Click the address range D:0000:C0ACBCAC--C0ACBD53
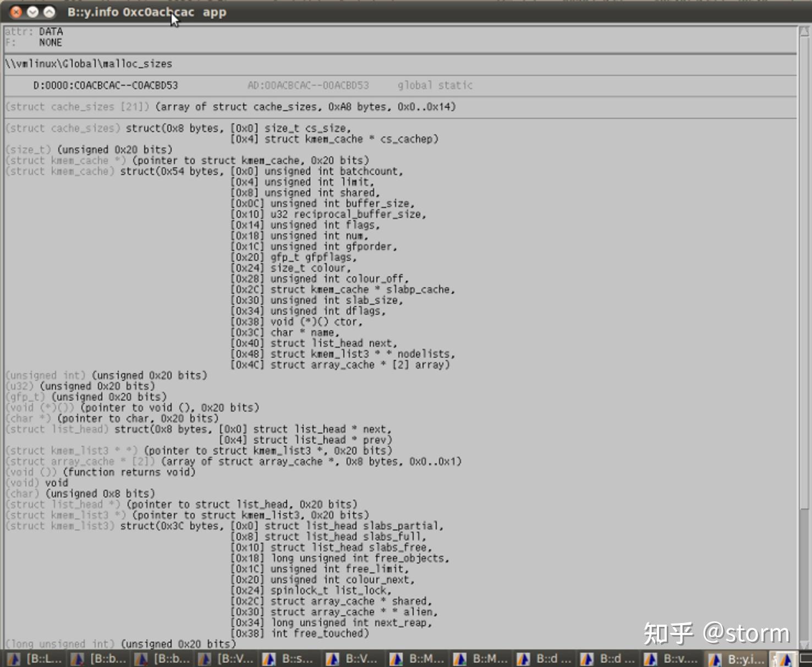 coord(106,85)
